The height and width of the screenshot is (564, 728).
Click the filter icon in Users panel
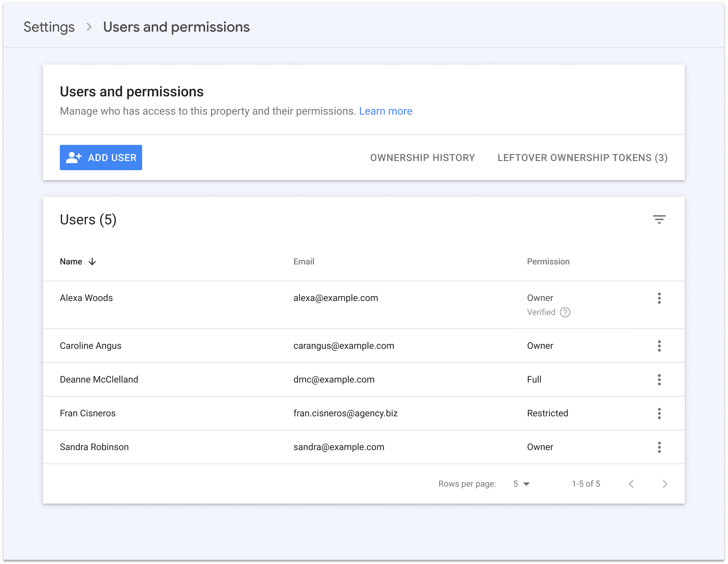[659, 219]
